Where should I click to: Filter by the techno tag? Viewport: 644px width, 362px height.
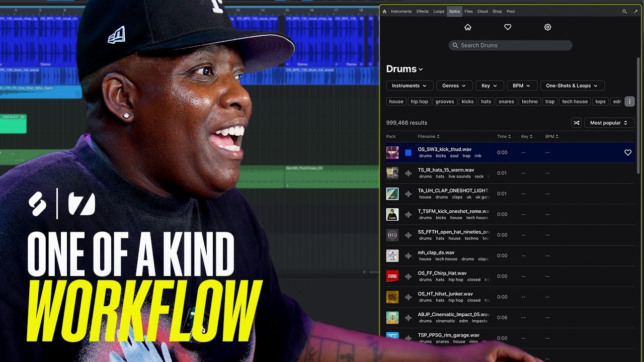click(530, 102)
